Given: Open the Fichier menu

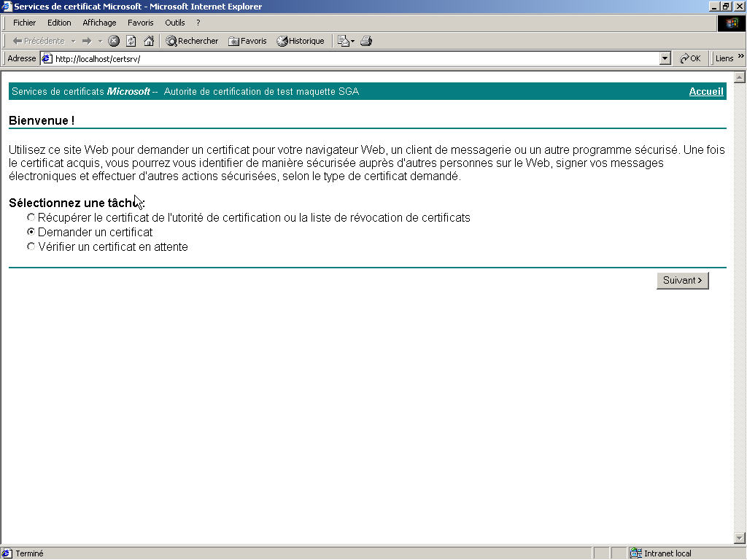Looking at the screenshot, I should click(24, 23).
